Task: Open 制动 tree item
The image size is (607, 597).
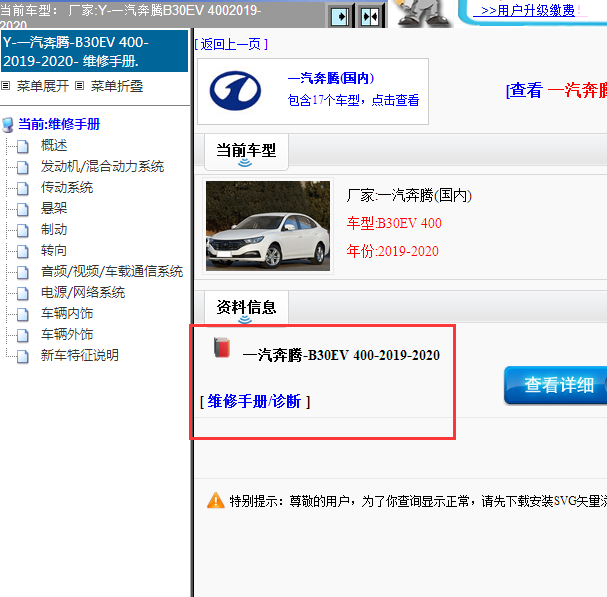Action: coord(54,229)
